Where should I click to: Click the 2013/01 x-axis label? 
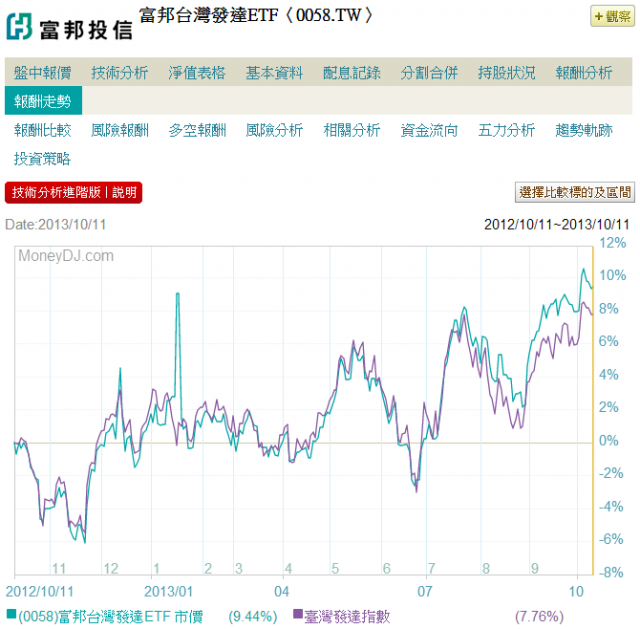tap(168, 591)
